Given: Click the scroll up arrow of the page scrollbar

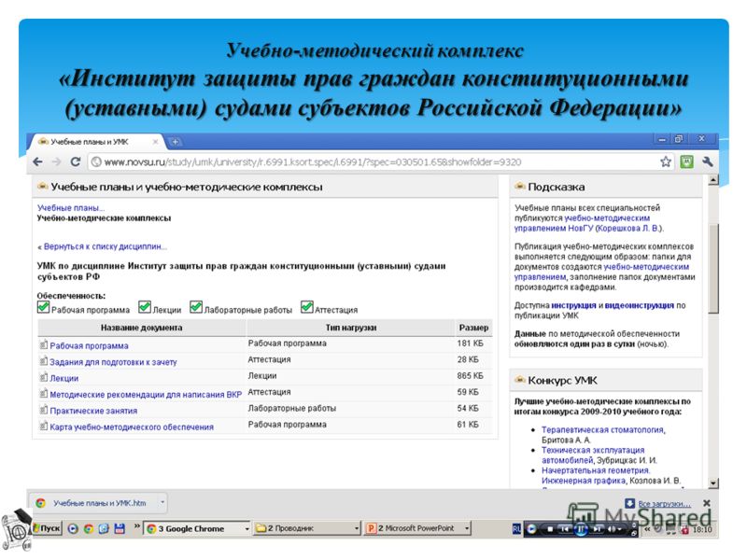Looking at the screenshot, I should pyautogui.click(x=713, y=180).
